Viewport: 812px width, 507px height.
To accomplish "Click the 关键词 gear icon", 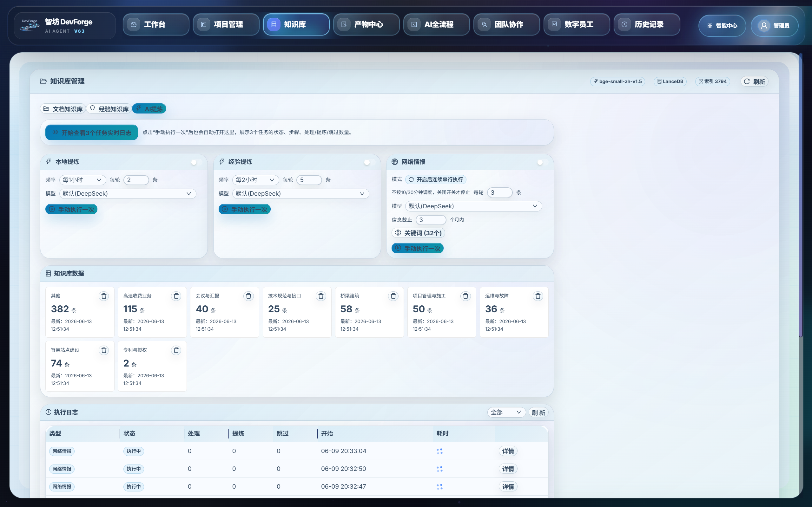I will 398,233.
